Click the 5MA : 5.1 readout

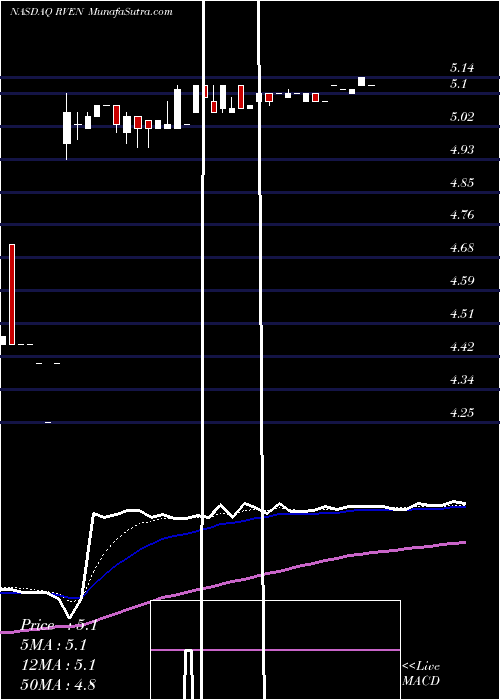pyautogui.click(x=54, y=646)
